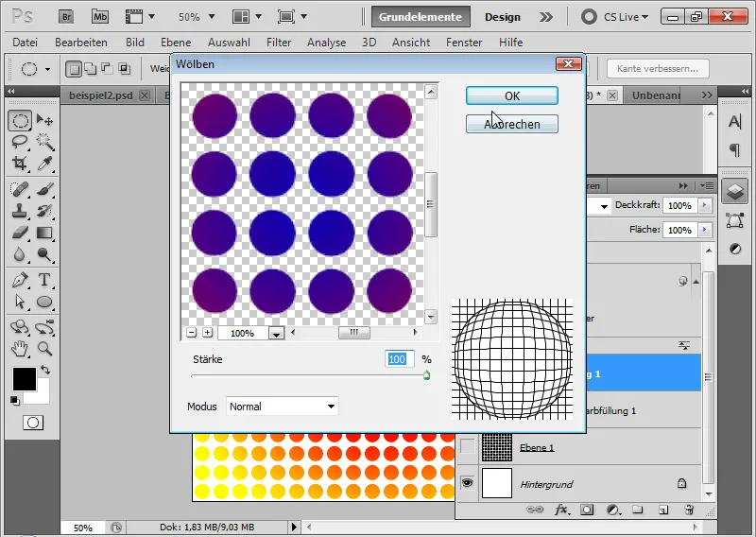Image resolution: width=756 pixels, height=537 pixels.
Task: Open the Fenster menu
Action: 464,43
